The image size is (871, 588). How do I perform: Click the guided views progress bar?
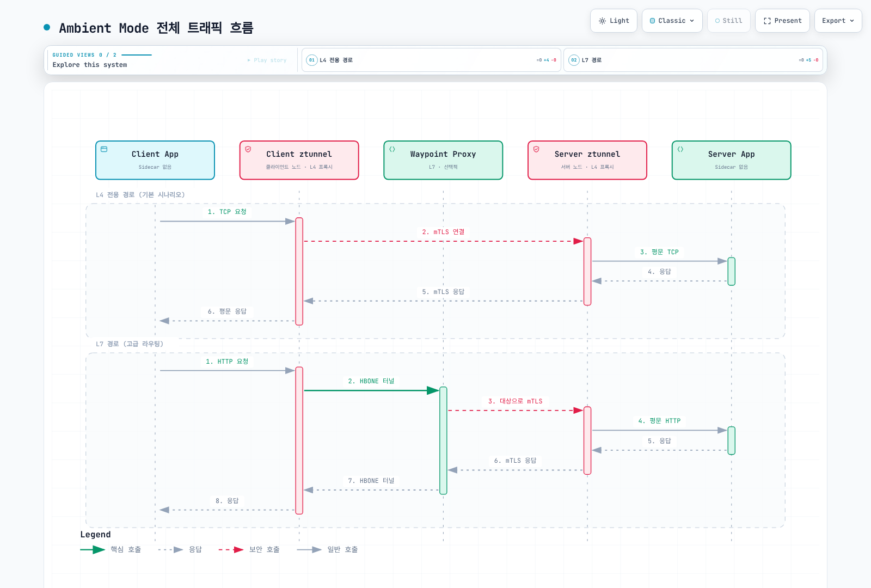(x=137, y=55)
